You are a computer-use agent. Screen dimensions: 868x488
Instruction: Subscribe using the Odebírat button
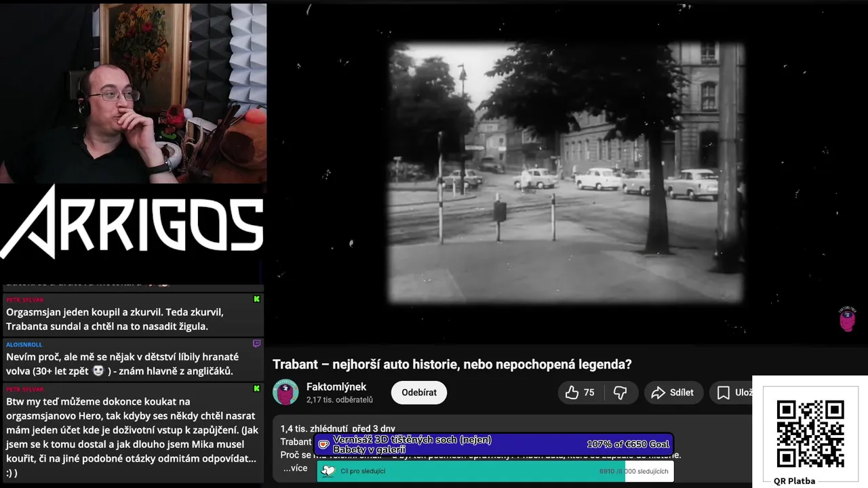[x=419, y=392]
